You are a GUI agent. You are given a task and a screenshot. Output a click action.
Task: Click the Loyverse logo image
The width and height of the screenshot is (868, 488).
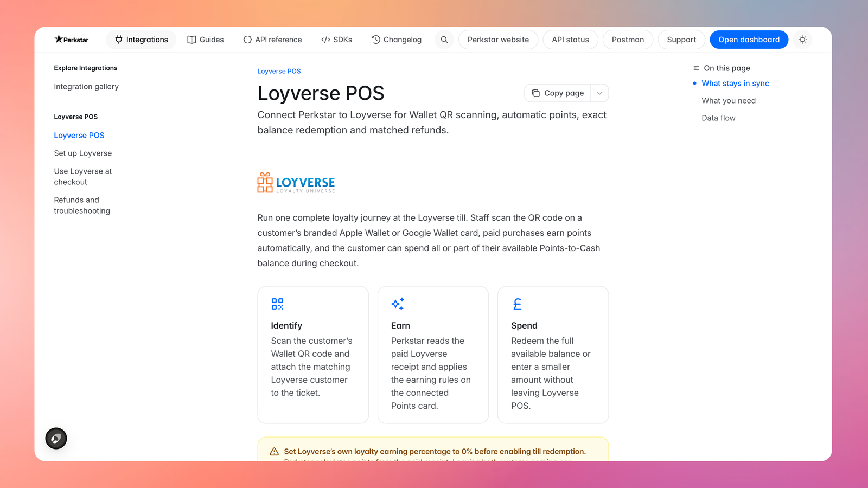296,183
